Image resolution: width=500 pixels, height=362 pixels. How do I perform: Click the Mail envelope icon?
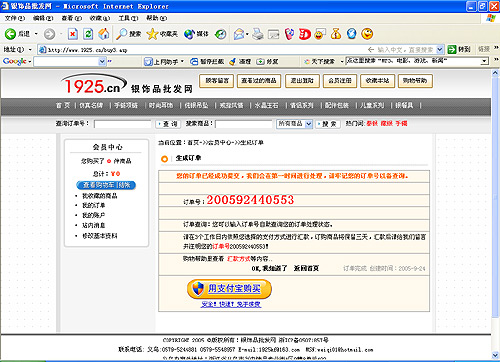click(239, 34)
